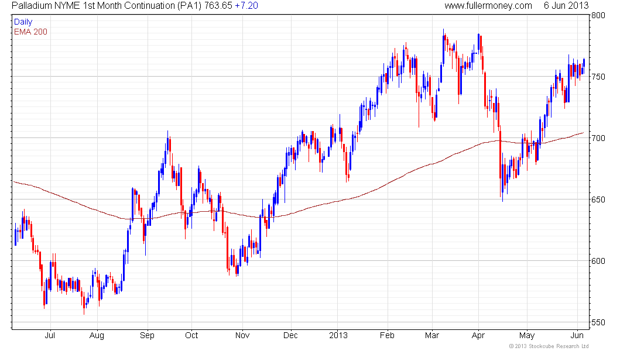Click the last price value 763.65
The height and width of the screenshot is (351, 644).
coord(218,6)
